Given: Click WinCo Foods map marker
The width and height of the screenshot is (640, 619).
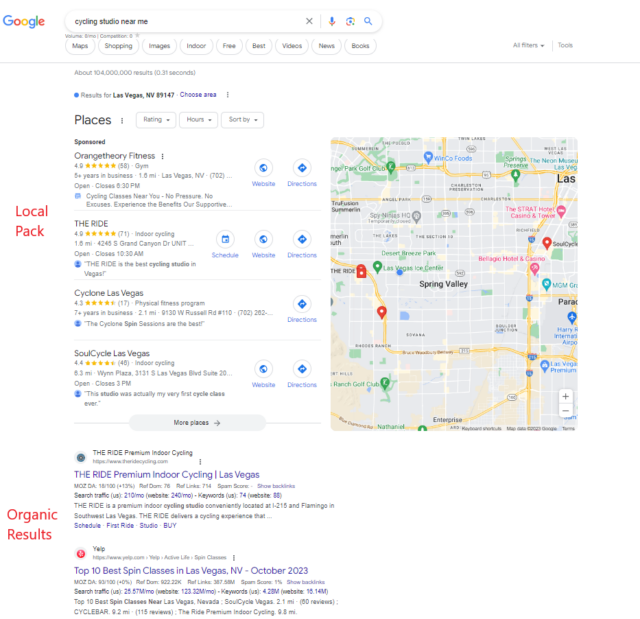Looking at the screenshot, I should (x=428, y=157).
